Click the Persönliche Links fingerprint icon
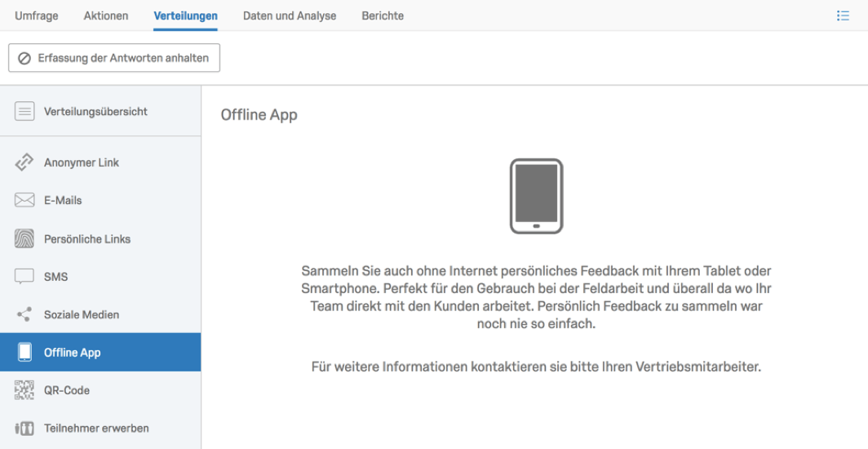 point(24,238)
